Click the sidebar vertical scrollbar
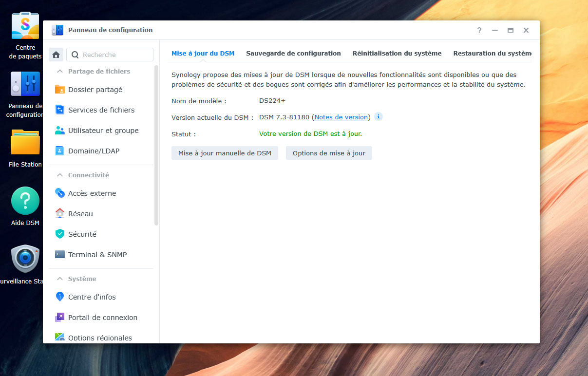The image size is (588, 376). (156, 146)
